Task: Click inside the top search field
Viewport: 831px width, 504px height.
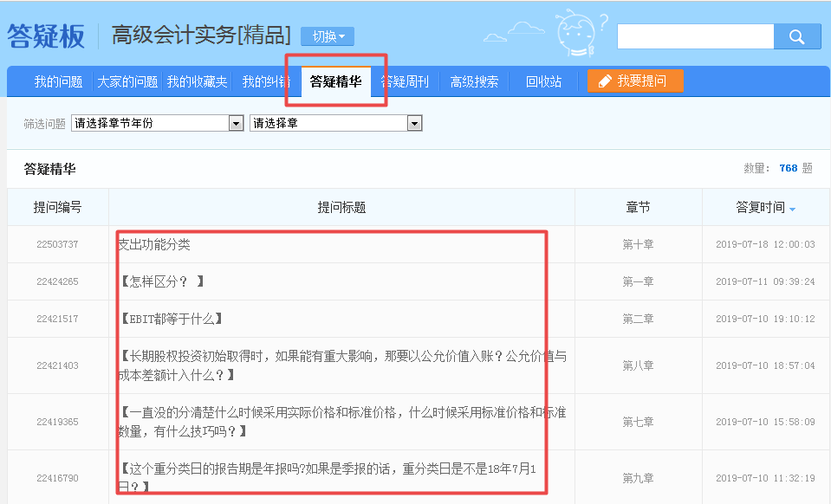Action: (694, 36)
